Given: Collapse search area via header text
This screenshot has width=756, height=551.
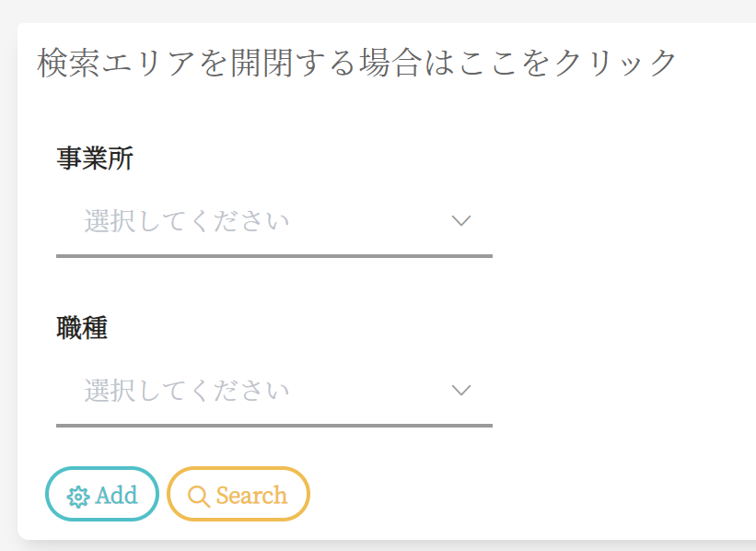Looking at the screenshot, I should click(357, 64).
